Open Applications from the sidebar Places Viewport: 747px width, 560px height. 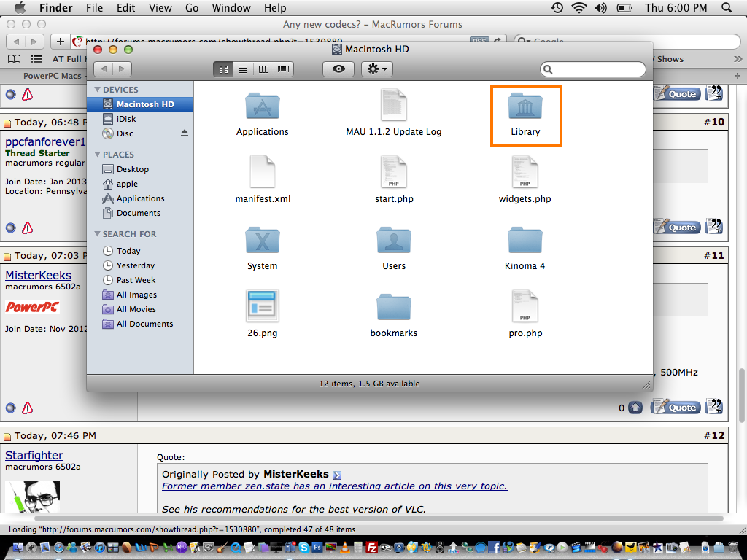[140, 198]
